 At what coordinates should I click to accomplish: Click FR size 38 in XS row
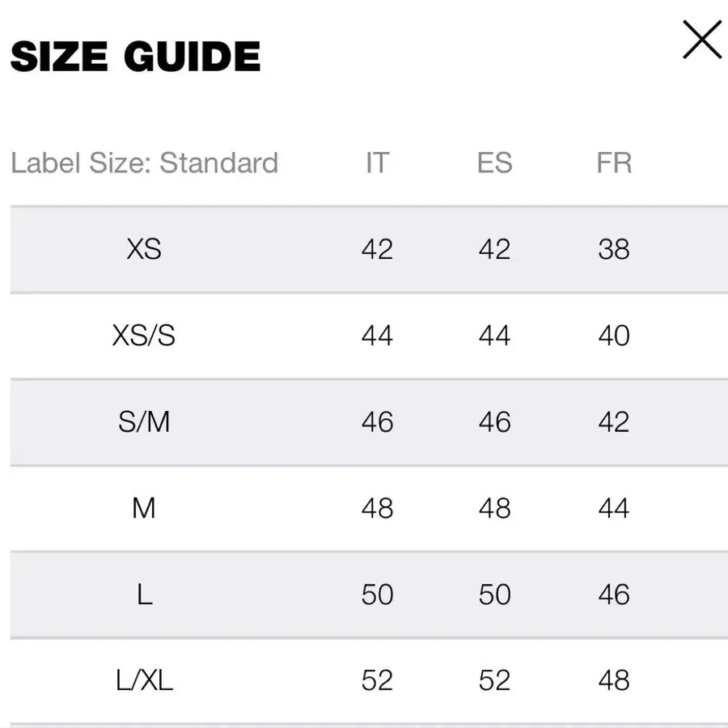tap(613, 249)
